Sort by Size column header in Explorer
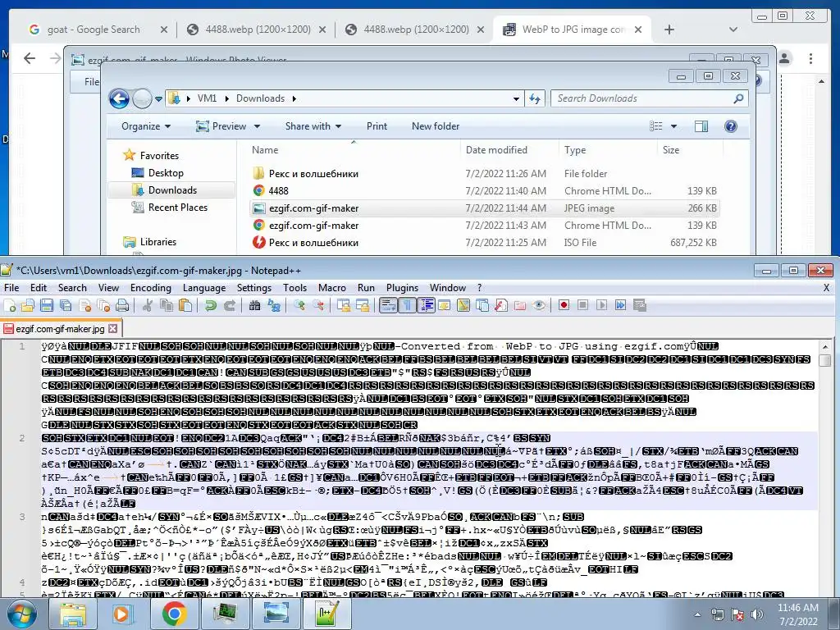 [671, 150]
